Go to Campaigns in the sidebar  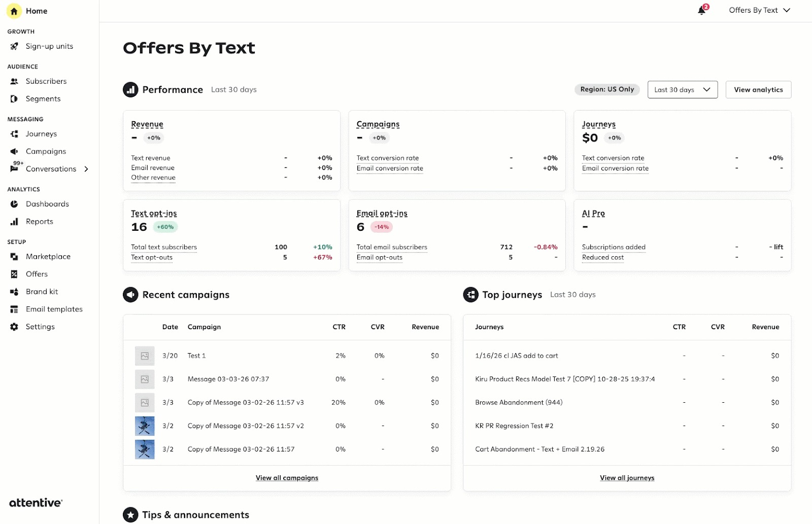[46, 151]
